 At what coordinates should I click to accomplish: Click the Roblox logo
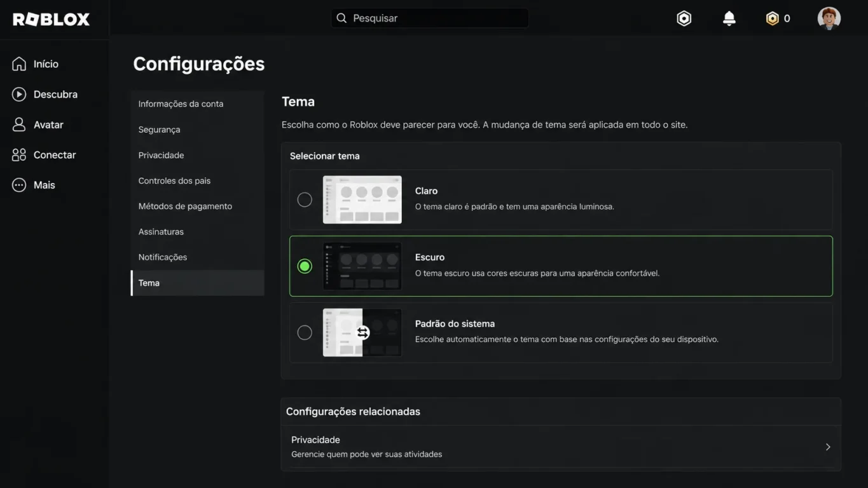pos(52,19)
